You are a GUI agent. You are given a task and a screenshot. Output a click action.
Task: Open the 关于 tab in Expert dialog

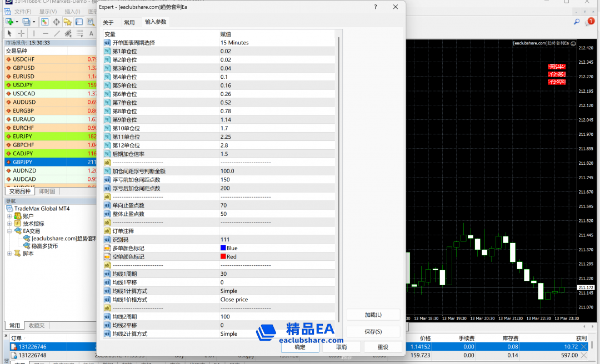click(108, 22)
